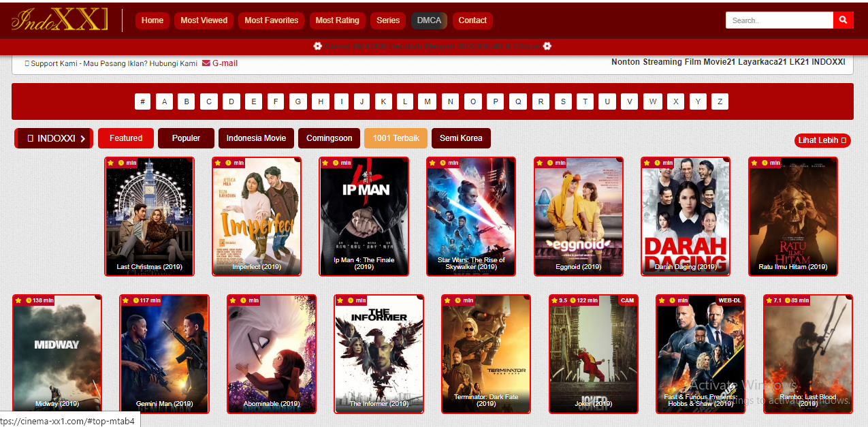Open Ip Man 4: The Finale poster

(364, 217)
